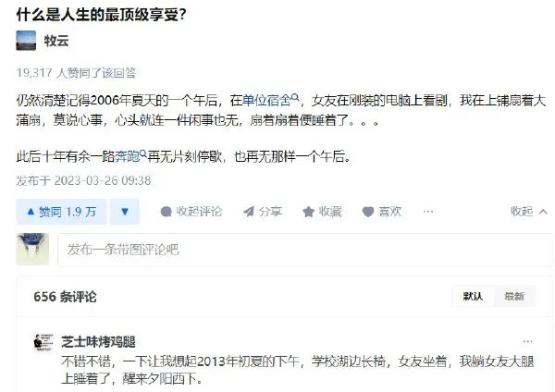Viewport: 555px width, 392px height.
Task: Upvote the answer with 赞同 1.9 万 button
Action: [x=61, y=212]
